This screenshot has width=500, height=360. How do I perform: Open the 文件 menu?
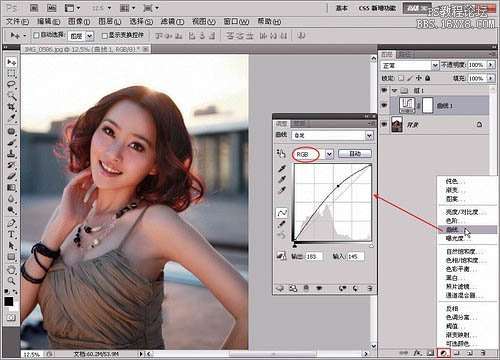coord(17,22)
